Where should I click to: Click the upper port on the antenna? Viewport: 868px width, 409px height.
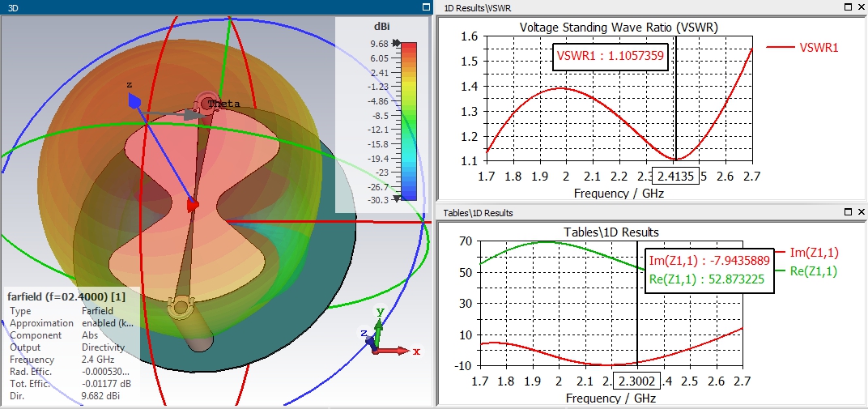tap(205, 104)
